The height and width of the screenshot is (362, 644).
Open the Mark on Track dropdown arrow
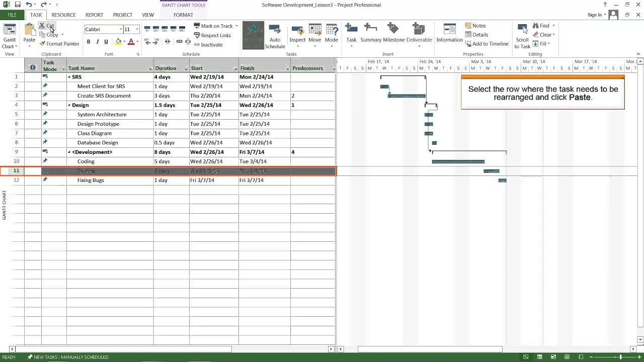(x=236, y=26)
